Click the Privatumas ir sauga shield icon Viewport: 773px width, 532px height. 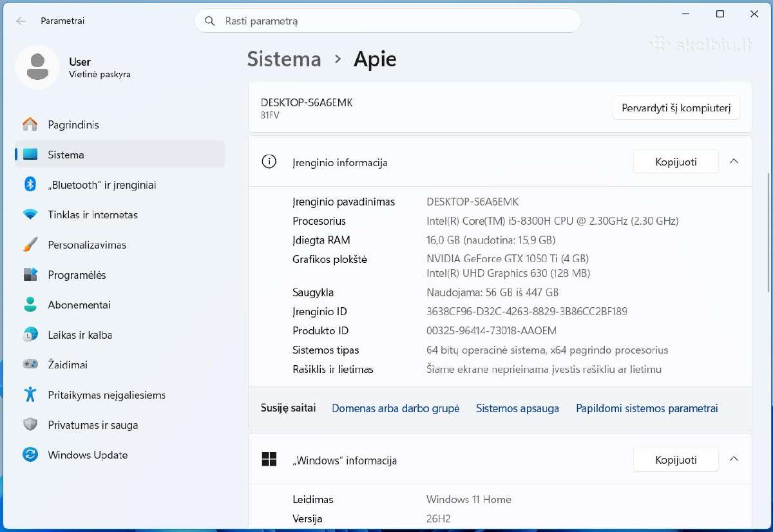click(30, 424)
